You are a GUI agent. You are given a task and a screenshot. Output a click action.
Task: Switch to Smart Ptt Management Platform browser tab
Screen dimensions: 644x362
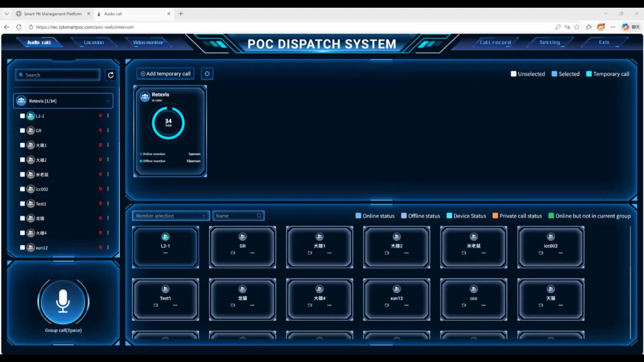pos(53,14)
